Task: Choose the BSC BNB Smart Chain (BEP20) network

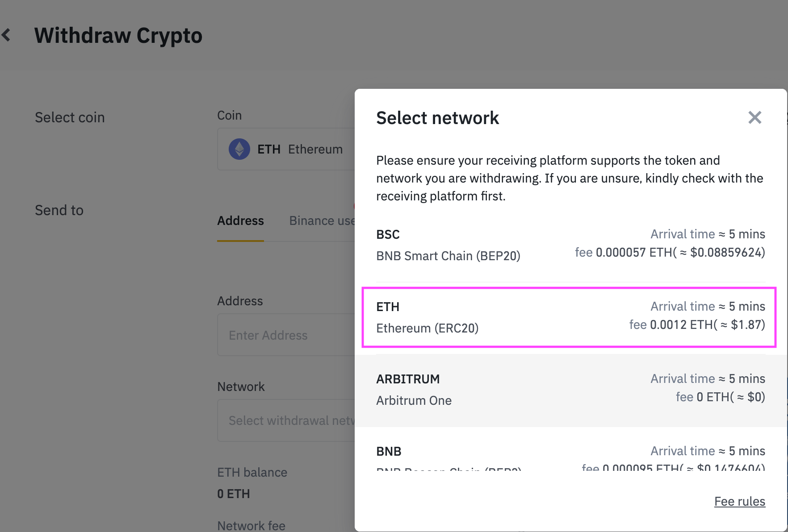Action: point(570,245)
